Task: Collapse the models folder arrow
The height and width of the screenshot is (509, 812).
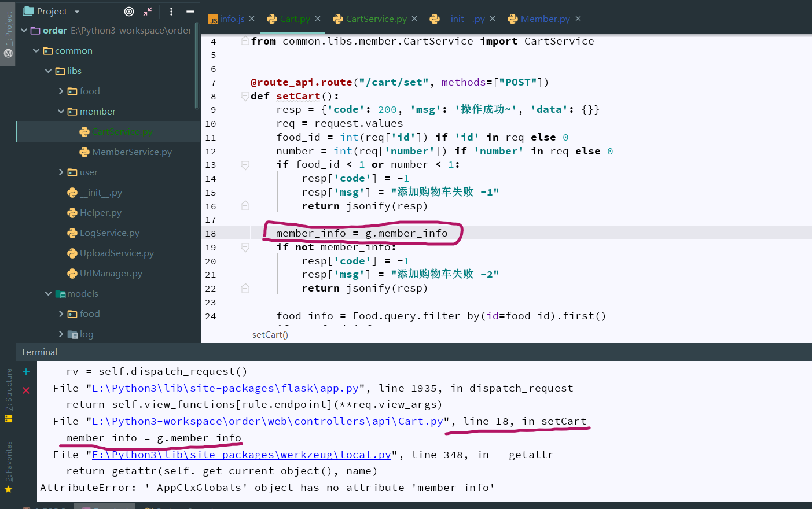Action: click(48, 293)
